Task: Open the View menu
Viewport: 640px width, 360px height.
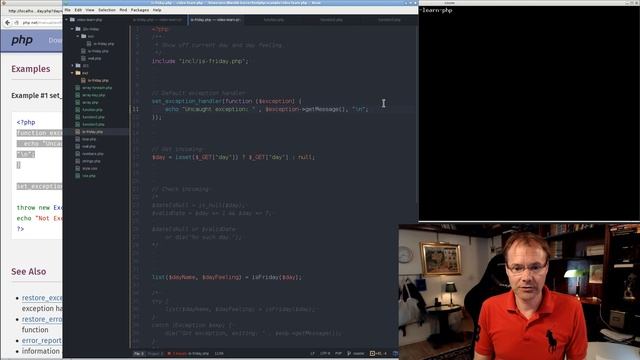Action: [x=90, y=10]
